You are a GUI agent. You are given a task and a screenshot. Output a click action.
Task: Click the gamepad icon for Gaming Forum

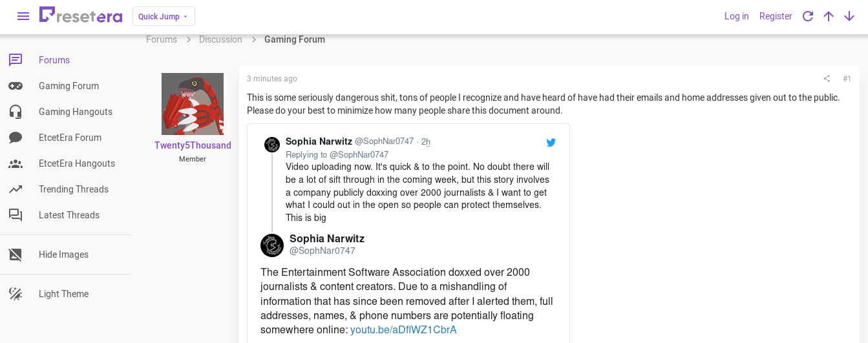point(16,86)
